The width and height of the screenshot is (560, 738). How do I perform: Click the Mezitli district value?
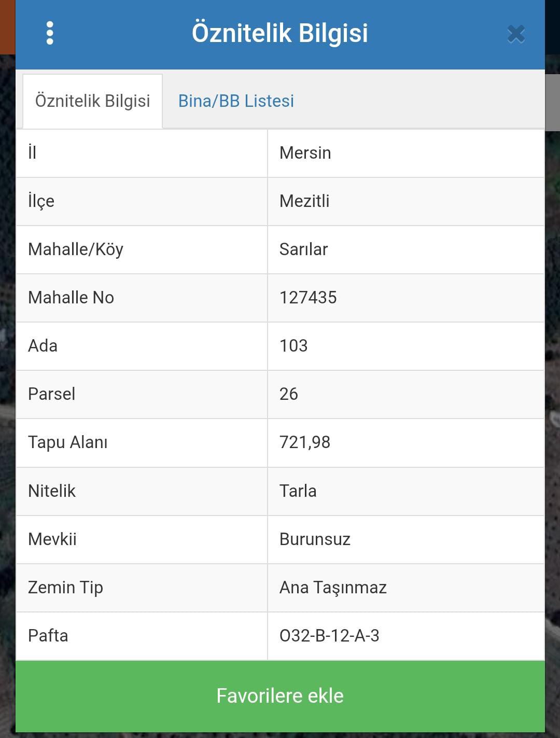304,201
